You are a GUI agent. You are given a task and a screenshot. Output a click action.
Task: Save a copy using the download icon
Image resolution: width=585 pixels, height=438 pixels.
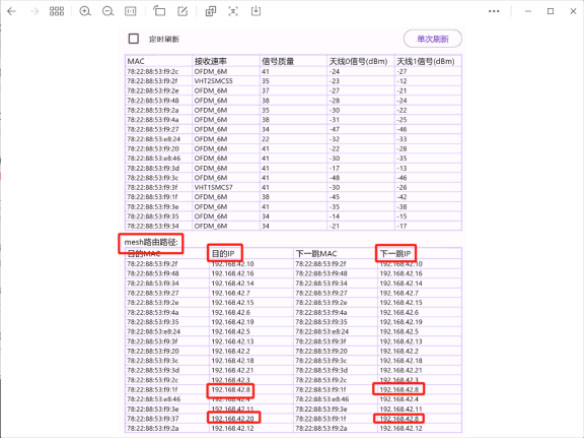pos(256,11)
